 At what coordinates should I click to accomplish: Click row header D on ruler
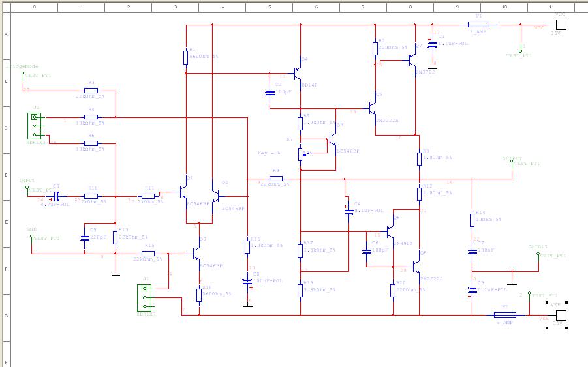click(6, 175)
